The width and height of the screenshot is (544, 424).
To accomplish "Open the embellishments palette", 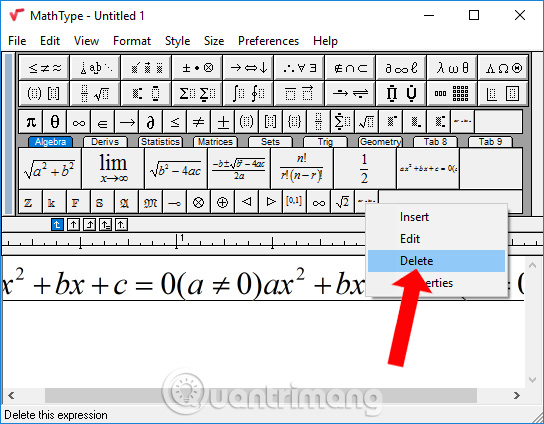I will click(146, 68).
